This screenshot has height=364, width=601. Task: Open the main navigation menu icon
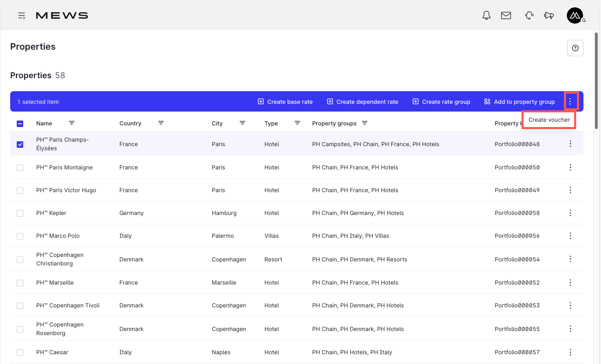pos(22,15)
